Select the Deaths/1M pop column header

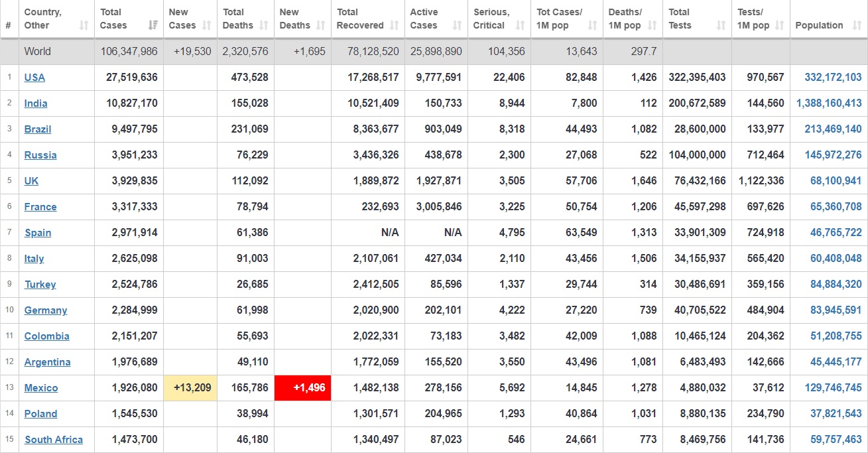[x=625, y=19]
